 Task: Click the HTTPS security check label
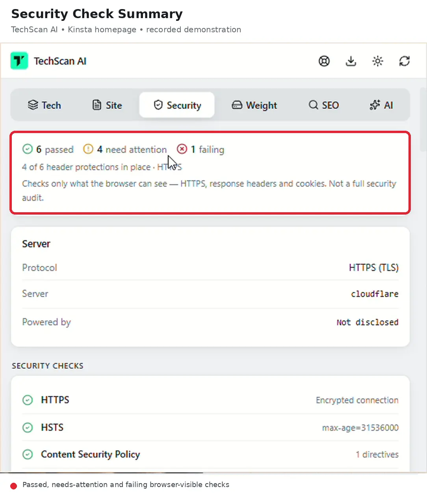pyautogui.click(x=55, y=400)
